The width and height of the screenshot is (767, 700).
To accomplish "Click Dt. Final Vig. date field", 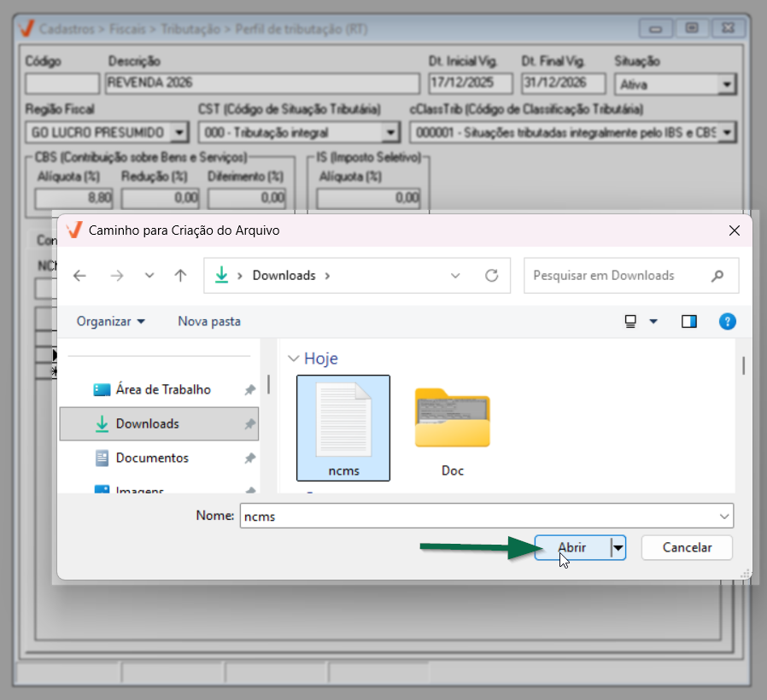I will [564, 84].
